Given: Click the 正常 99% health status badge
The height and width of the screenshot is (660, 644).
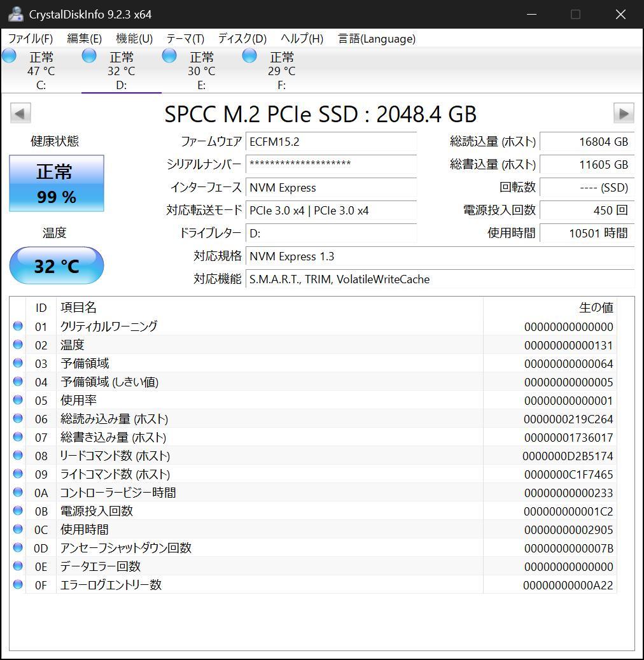Looking at the screenshot, I should [x=56, y=183].
